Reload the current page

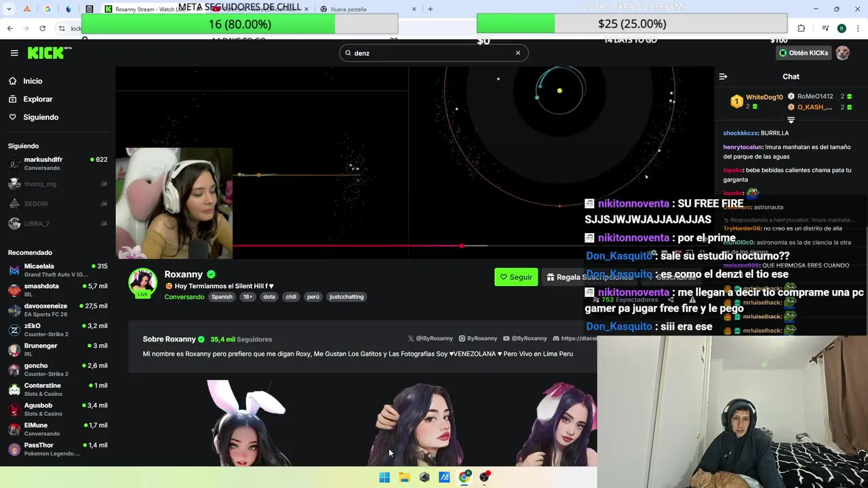click(x=42, y=28)
